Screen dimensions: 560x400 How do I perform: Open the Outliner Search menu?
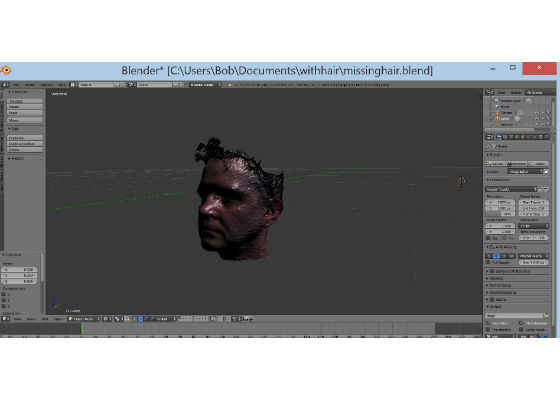click(516, 92)
